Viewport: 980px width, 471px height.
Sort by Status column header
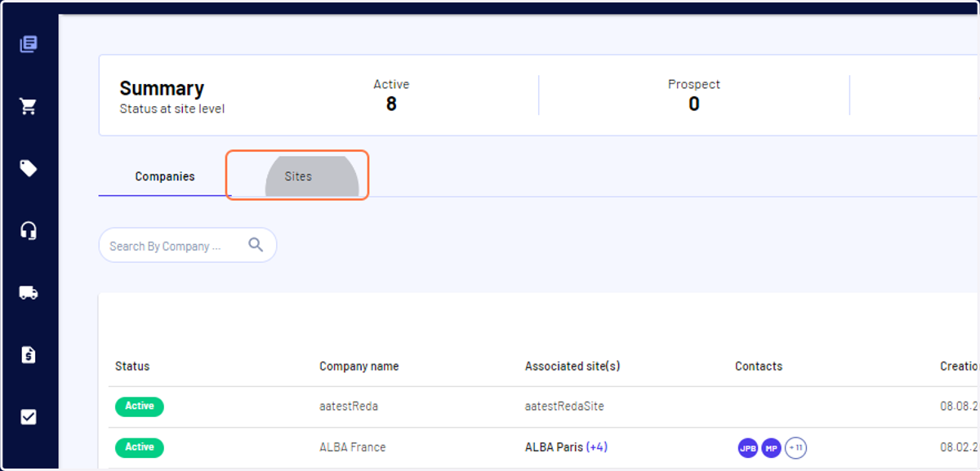click(x=132, y=367)
